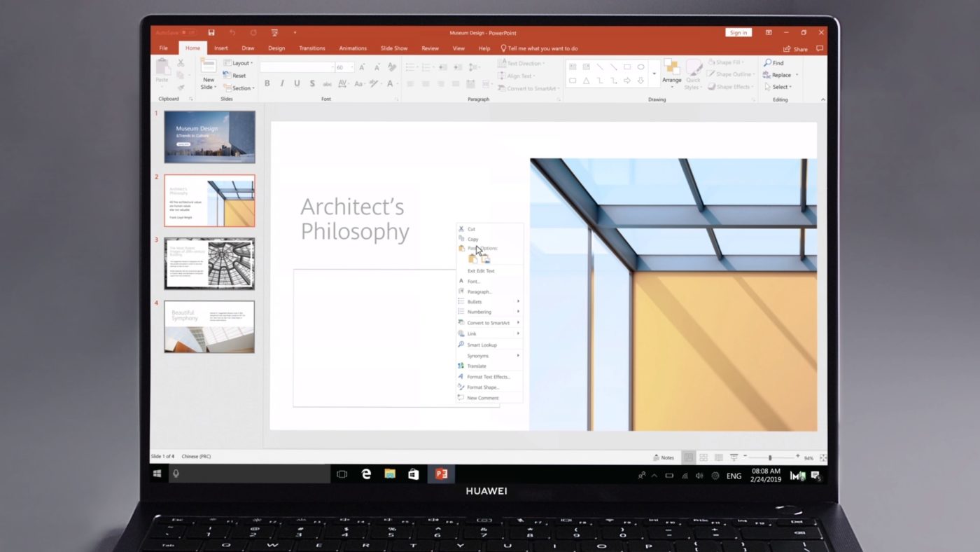Fit slide to current window icon

click(x=822, y=457)
